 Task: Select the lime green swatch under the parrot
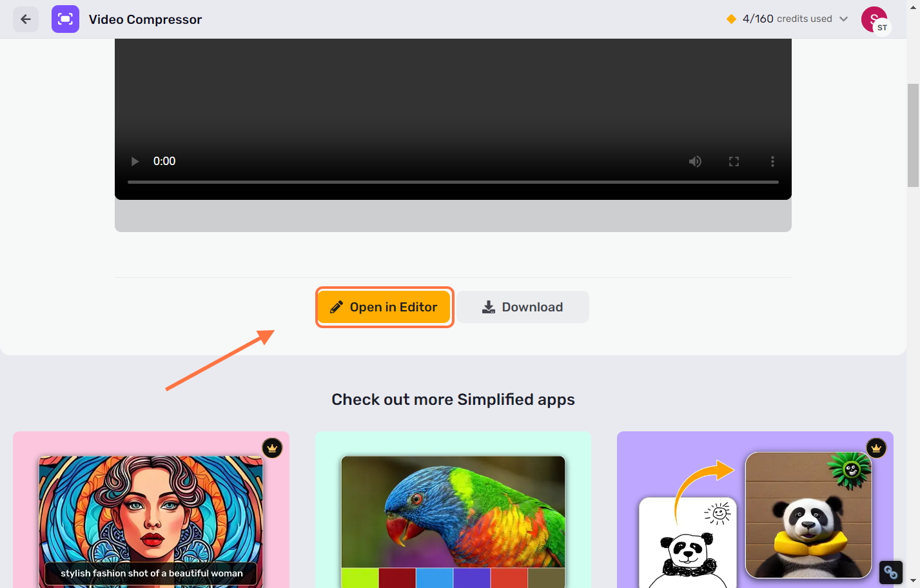[x=360, y=578]
